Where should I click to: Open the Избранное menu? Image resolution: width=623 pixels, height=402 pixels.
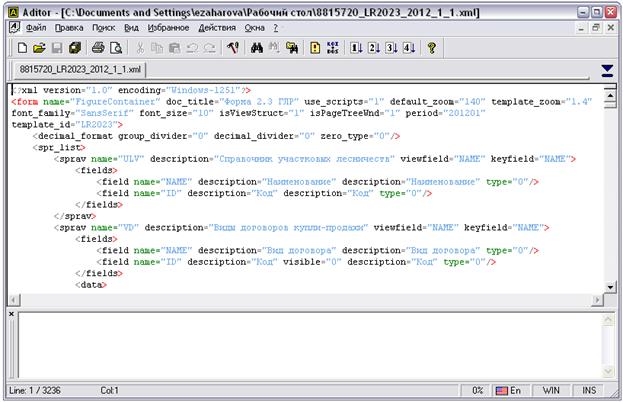(x=168, y=28)
